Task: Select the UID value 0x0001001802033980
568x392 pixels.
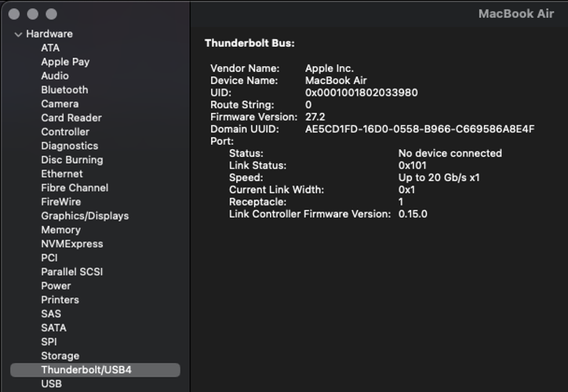Action: (361, 93)
